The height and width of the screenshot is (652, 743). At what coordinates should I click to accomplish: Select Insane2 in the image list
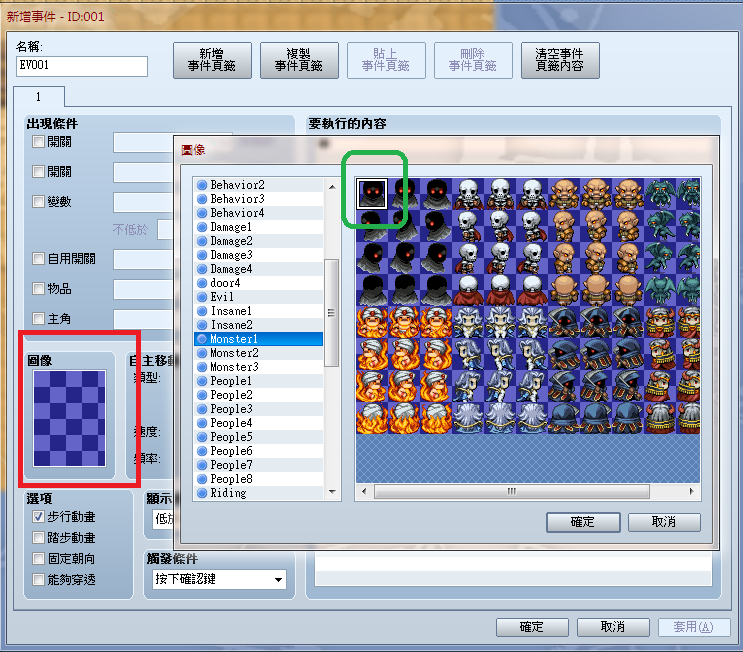[258, 325]
